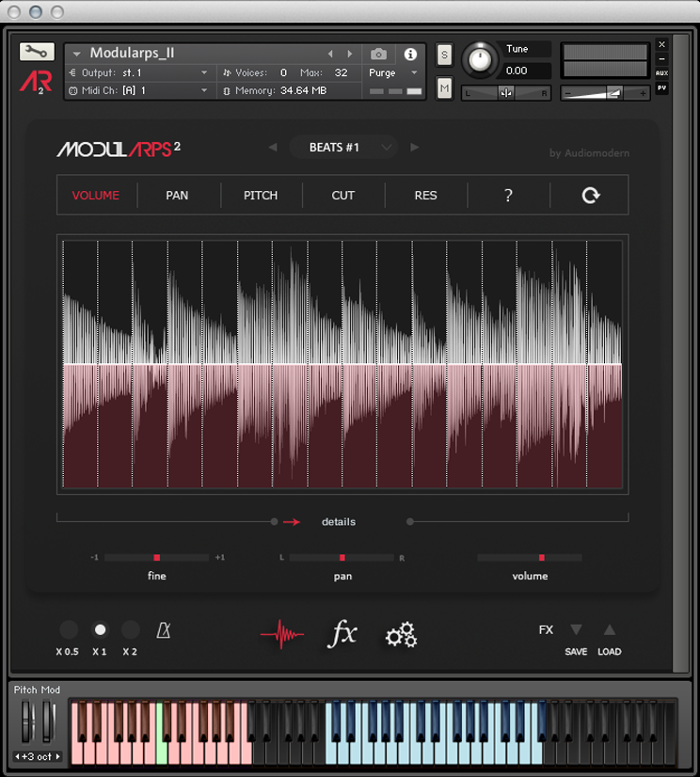Image resolution: width=700 pixels, height=777 pixels.
Task: Click the by Audiomodern text
Action: pos(589,153)
